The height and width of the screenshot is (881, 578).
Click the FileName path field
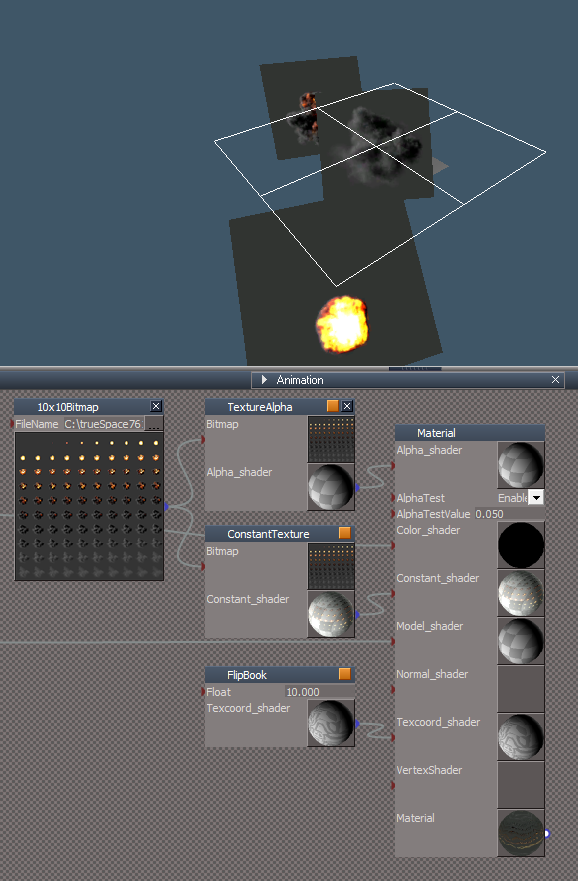click(x=103, y=424)
